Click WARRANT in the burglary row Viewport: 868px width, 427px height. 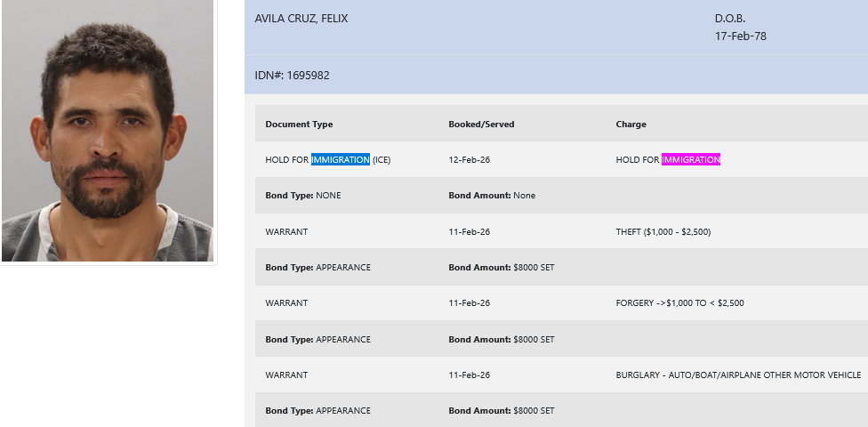[x=286, y=375]
